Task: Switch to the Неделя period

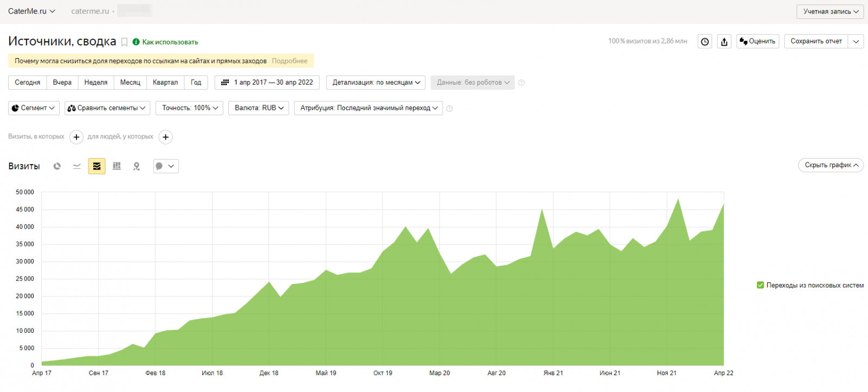Action: 96,83
